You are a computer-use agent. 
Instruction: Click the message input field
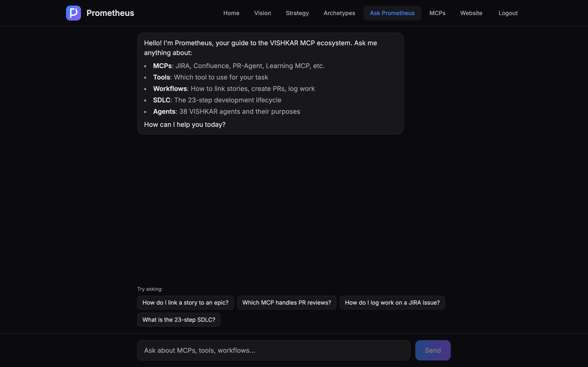(274, 350)
